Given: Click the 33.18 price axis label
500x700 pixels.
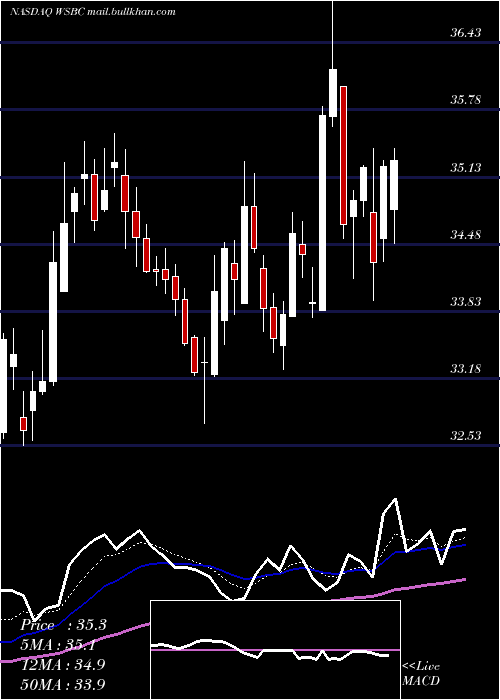Looking at the screenshot, I should coord(465,369).
